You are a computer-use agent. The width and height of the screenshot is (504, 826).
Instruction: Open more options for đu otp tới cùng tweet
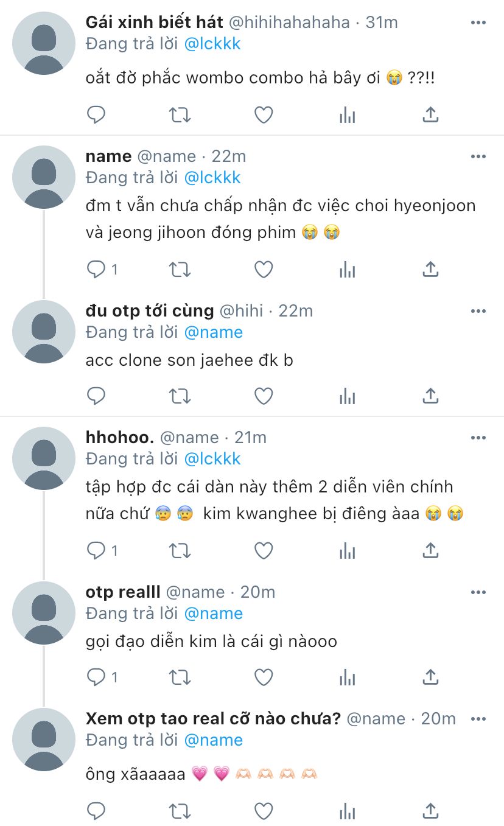click(x=478, y=311)
